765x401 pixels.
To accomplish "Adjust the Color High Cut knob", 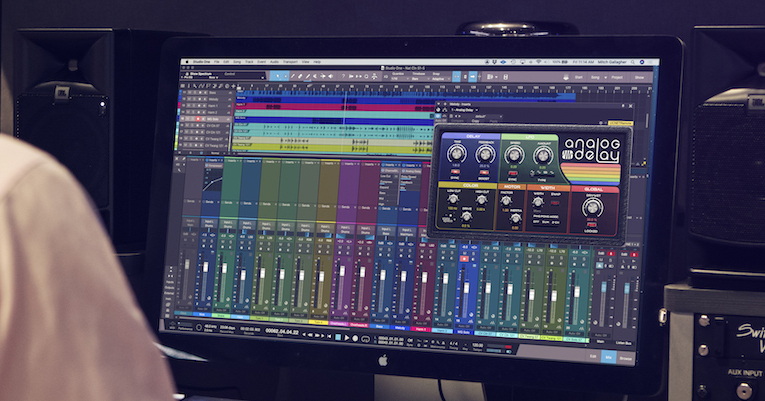I will [x=482, y=199].
